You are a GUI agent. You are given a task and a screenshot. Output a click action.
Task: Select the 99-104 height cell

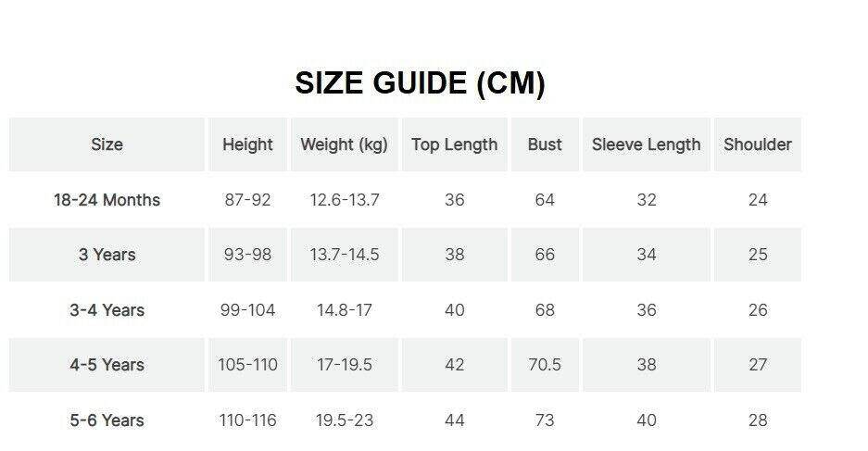coord(247,310)
